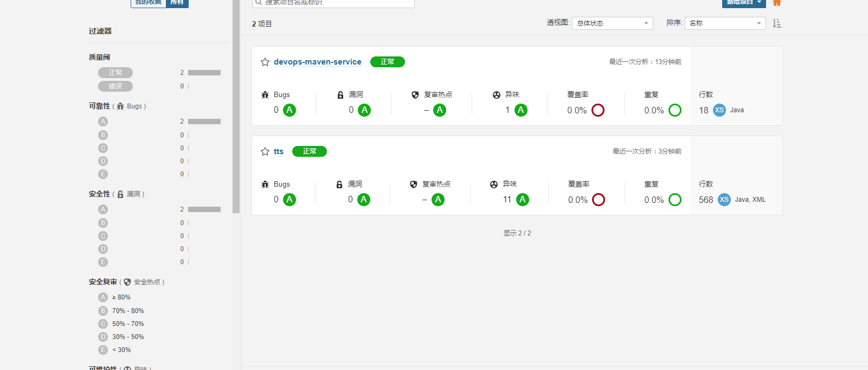Filter reliability by rating D
Viewport: 868px width, 370px height.
(103, 161)
